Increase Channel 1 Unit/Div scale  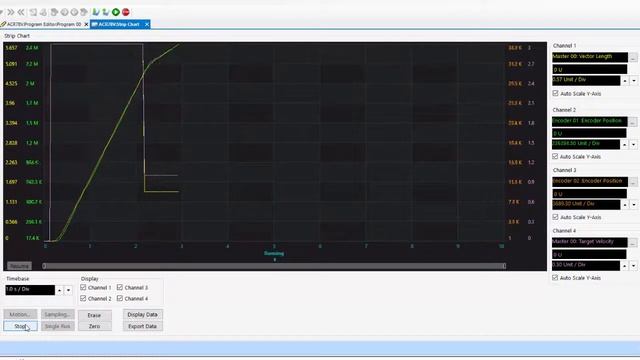point(625,81)
